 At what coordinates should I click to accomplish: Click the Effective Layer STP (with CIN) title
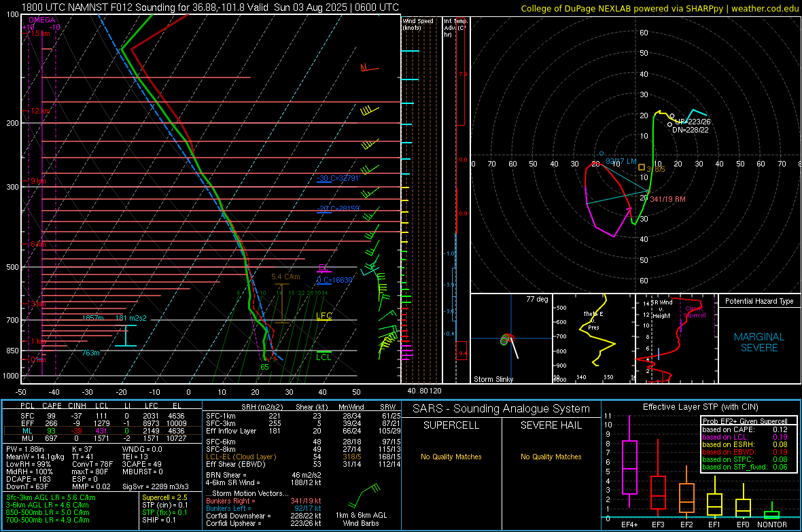click(x=700, y=407)
